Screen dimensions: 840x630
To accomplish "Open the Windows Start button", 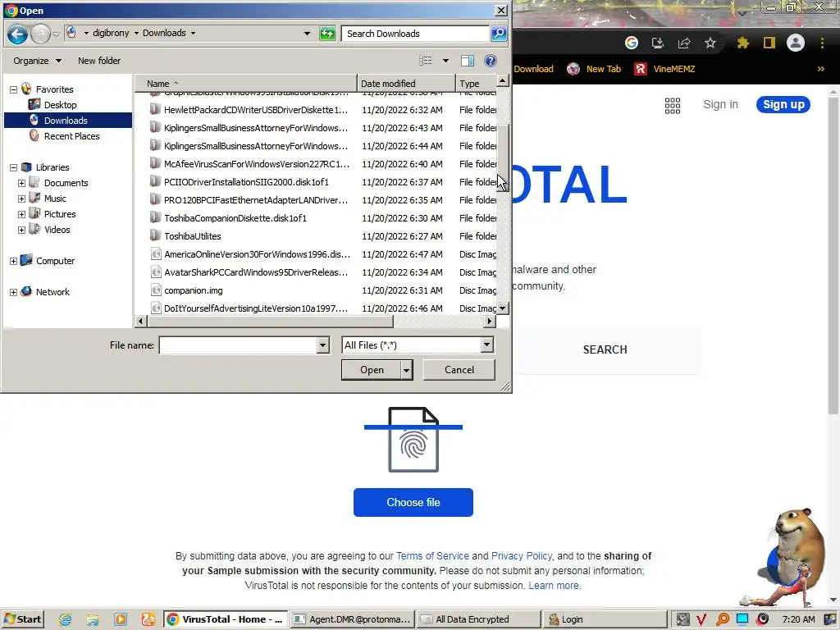I will click(x=22, y=619).
